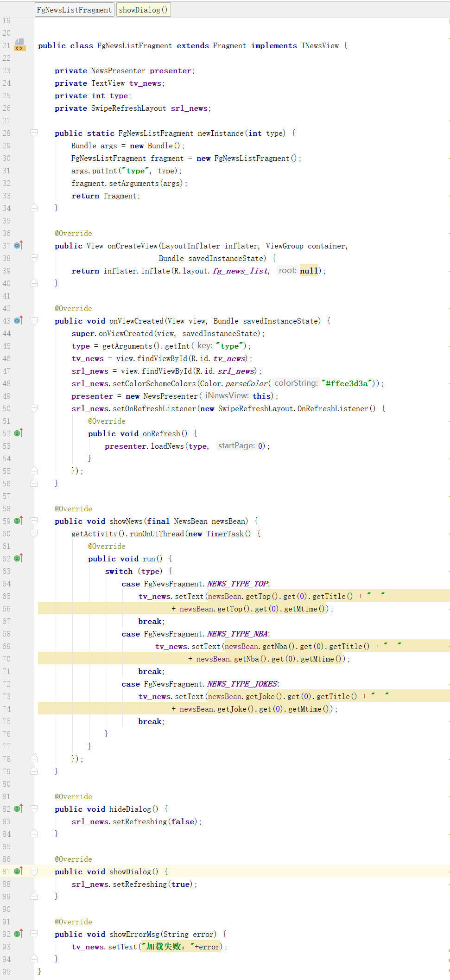The width and height of the screenshot is (450, 980).
Task: Click the hideDialog method name
Action: [130, 809]
